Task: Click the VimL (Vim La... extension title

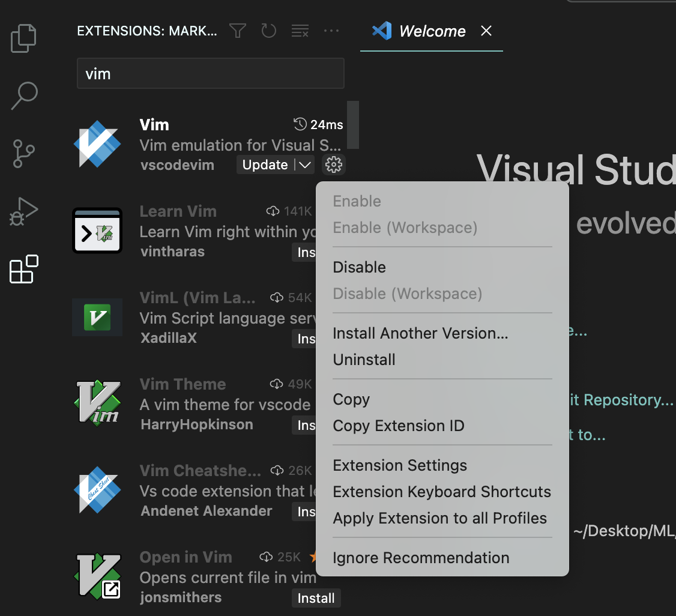Action: tap(198, 298)
